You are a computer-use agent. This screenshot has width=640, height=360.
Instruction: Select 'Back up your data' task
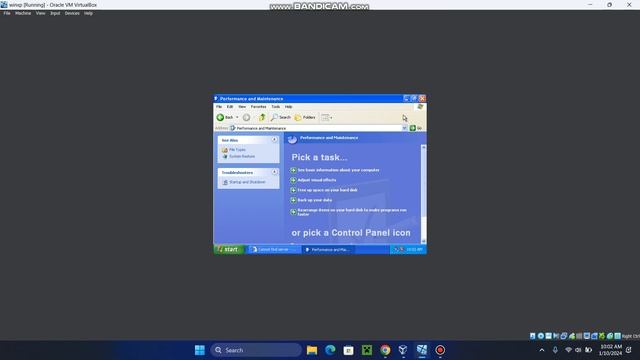pyautogui.click(x=314, y=200)
